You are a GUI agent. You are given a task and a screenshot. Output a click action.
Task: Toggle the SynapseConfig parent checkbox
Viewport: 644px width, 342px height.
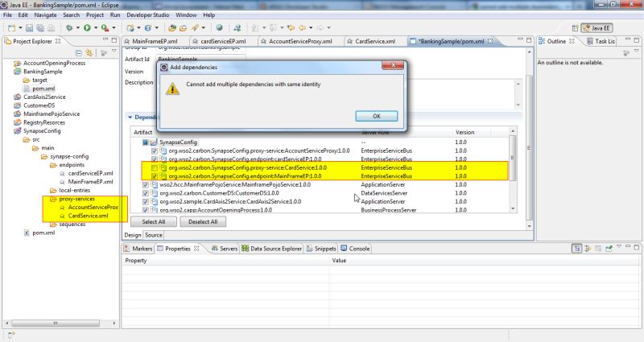(146, 142)
